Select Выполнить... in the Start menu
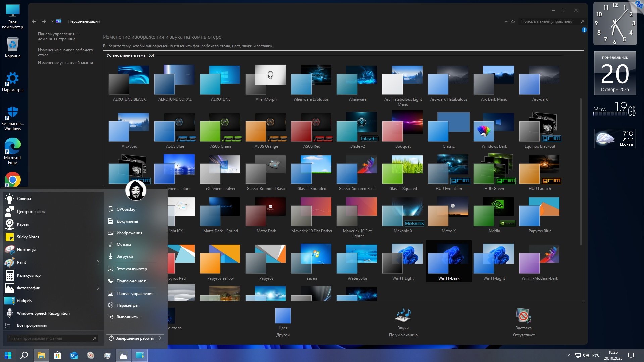644x362 pixels. click(128, 317)
